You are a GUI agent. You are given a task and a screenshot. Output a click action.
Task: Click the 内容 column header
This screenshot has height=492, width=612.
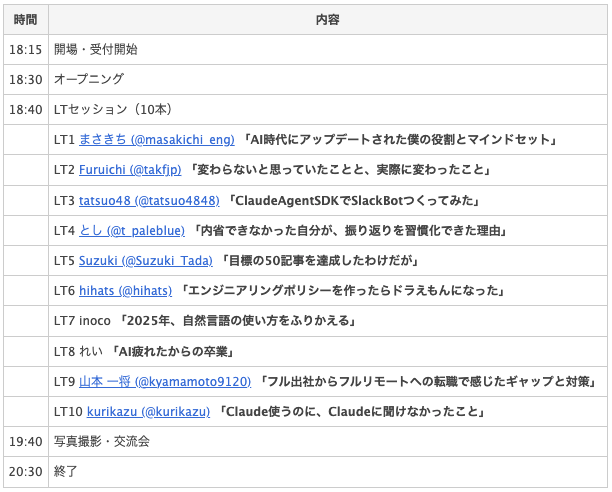point(327,18)
